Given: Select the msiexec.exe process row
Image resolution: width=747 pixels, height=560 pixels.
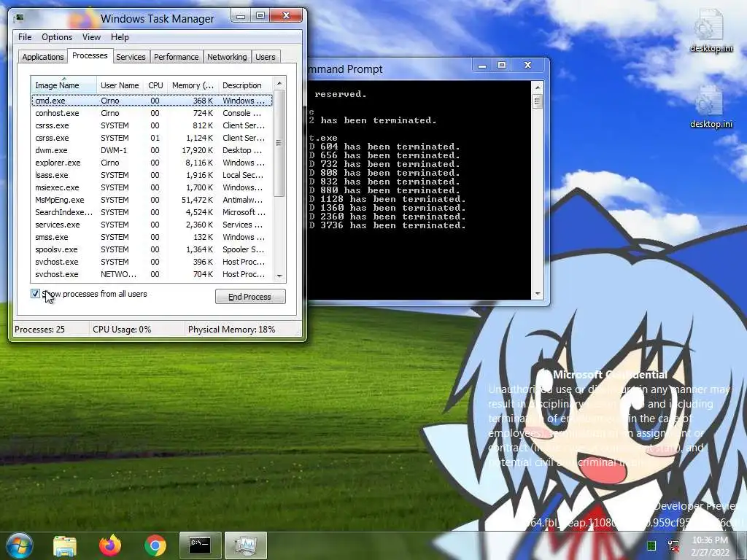Looking at the screenshot, I should coord(152,187).
